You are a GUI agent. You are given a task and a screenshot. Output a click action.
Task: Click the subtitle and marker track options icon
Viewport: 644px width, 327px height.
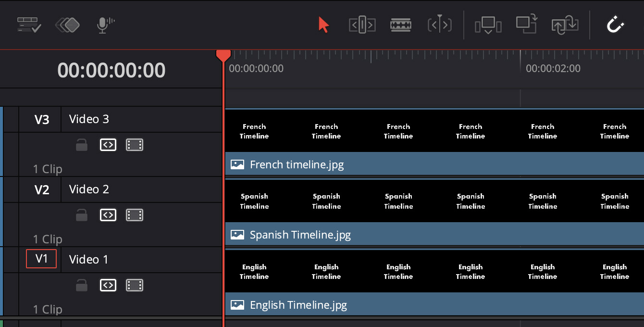click(67, 25)
